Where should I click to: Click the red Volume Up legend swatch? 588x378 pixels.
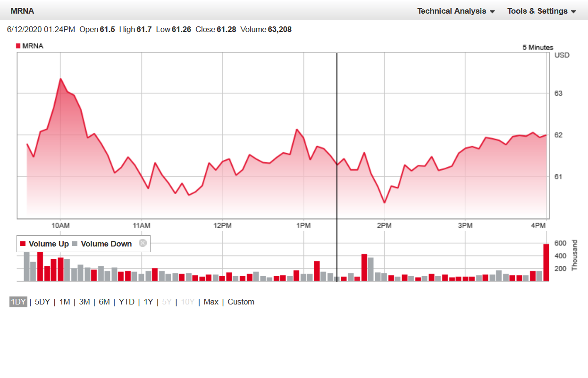[x=23, y=244]
